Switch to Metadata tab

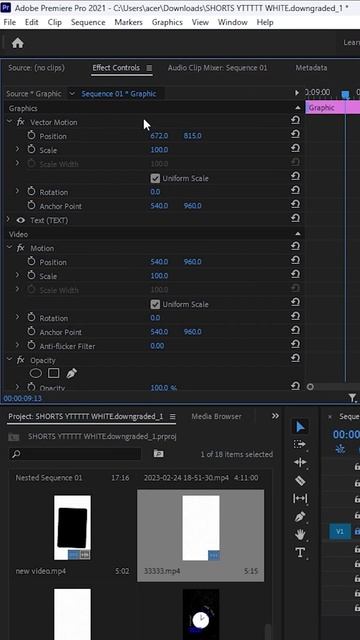311,68
